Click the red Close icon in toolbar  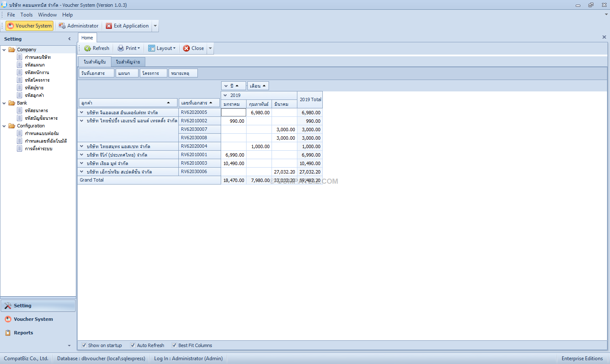[186, 48]
